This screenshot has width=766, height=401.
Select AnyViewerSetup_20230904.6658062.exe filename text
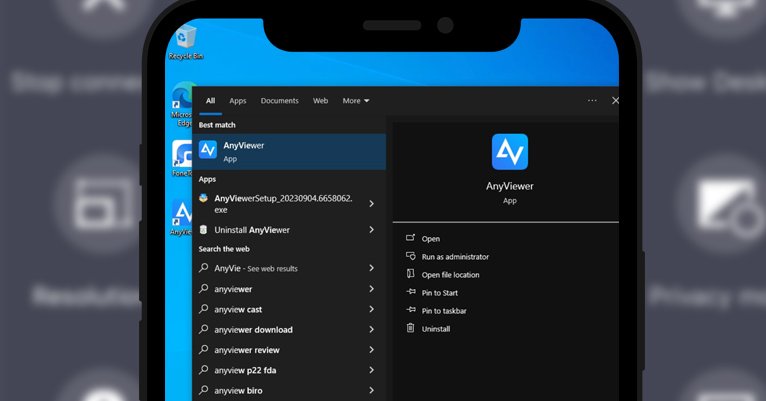[x=283, y=204]
